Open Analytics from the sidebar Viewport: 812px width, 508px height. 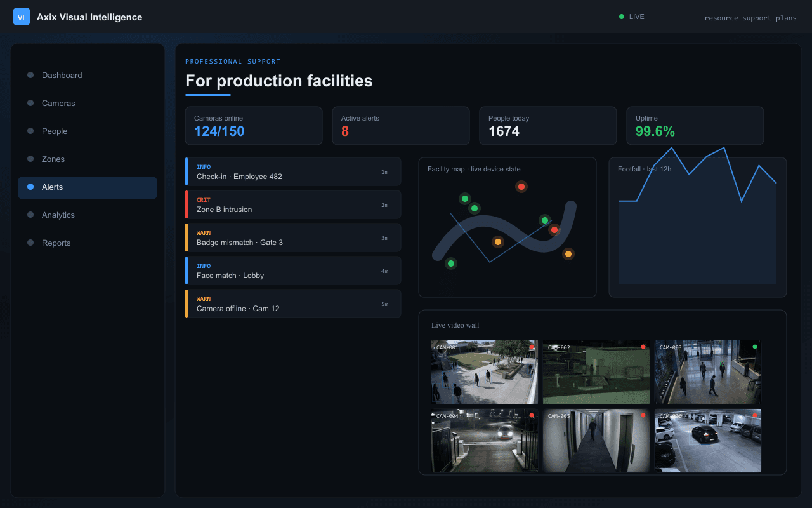coord(88,215)
